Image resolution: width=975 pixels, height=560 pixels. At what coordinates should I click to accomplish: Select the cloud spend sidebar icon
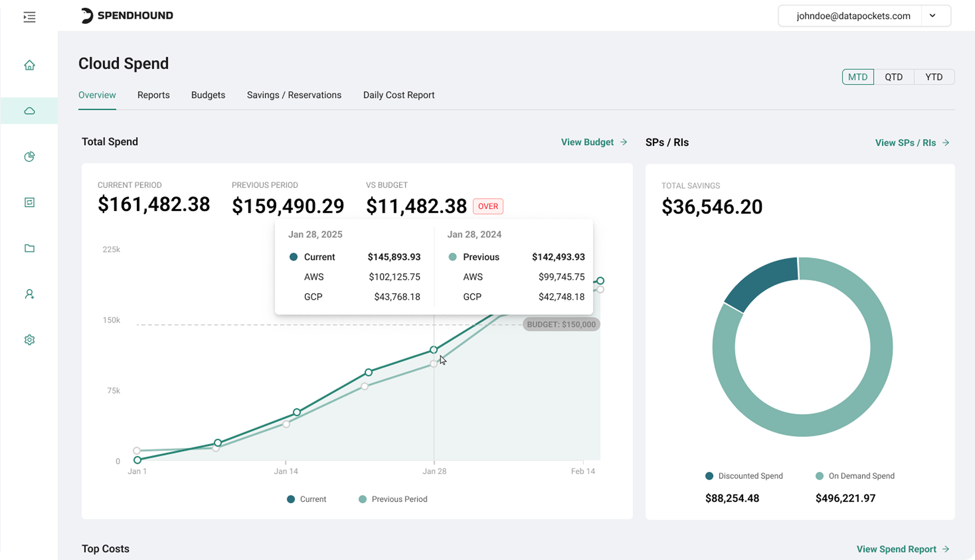tap(29, 111)
